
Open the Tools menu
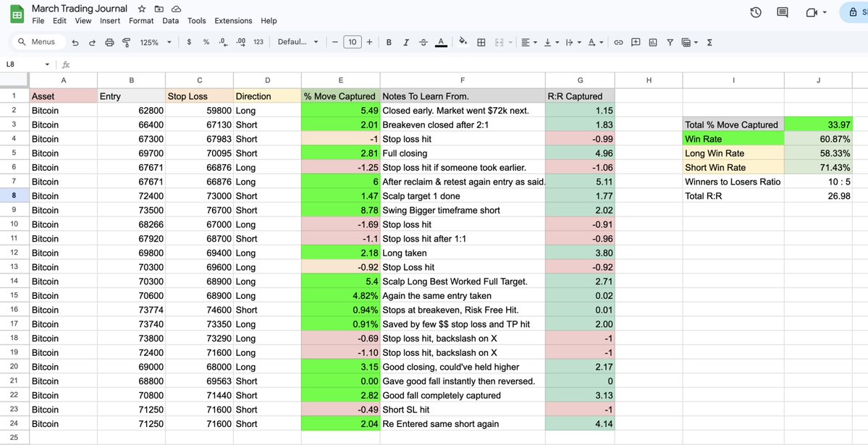196,21
